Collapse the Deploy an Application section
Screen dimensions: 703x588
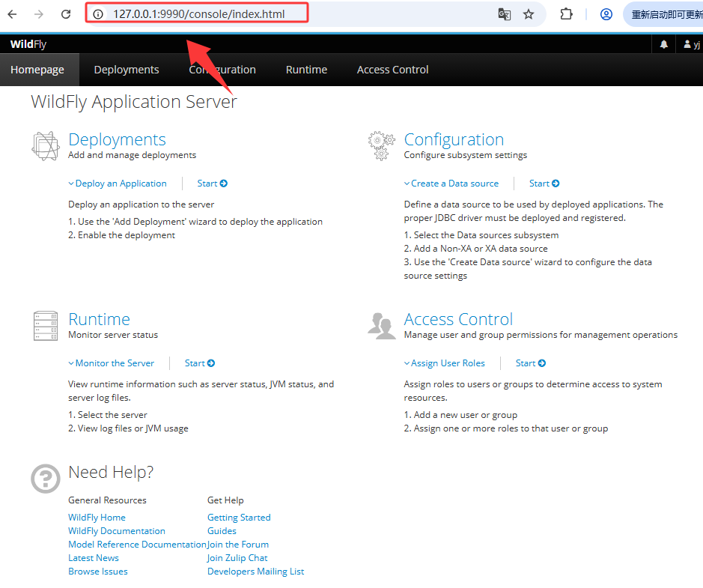click(x=118, y=184)
